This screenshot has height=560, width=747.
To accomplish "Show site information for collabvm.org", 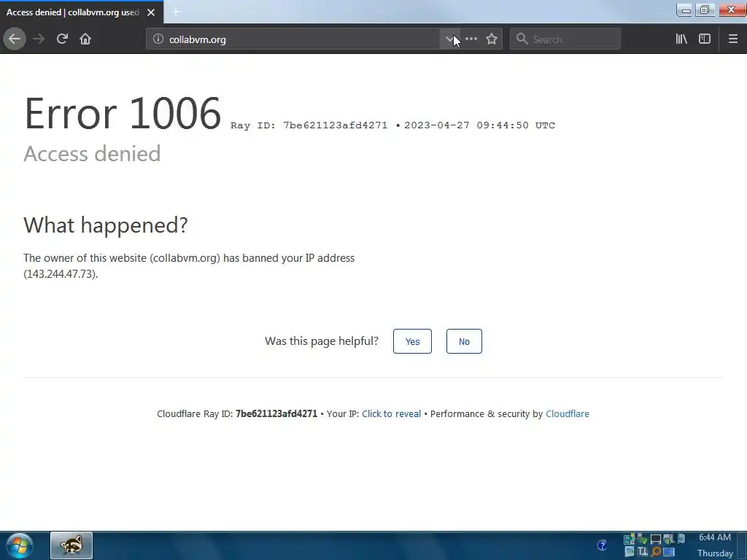I will pos(158,39).
